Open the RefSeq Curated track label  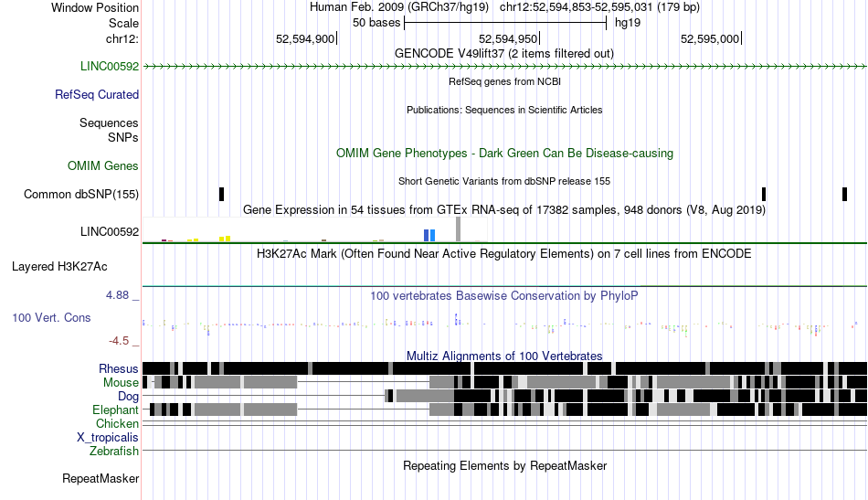pyautogui.click(x=97, y=95)
